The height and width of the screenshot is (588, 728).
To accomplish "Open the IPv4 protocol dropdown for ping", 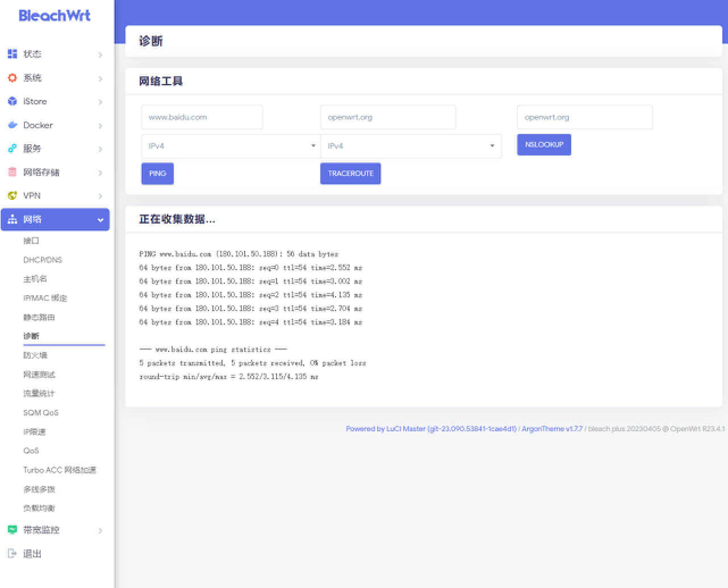I will [x=231, y=146].
